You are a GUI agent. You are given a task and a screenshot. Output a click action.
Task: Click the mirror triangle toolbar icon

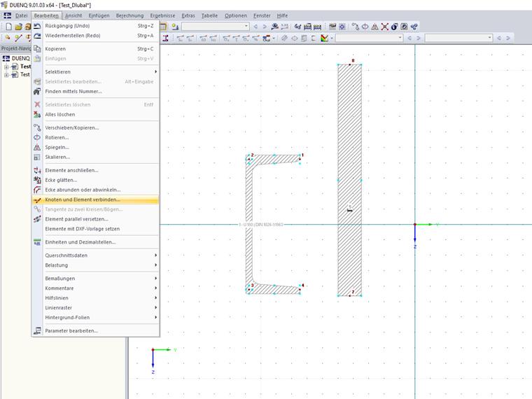(374, 27)
